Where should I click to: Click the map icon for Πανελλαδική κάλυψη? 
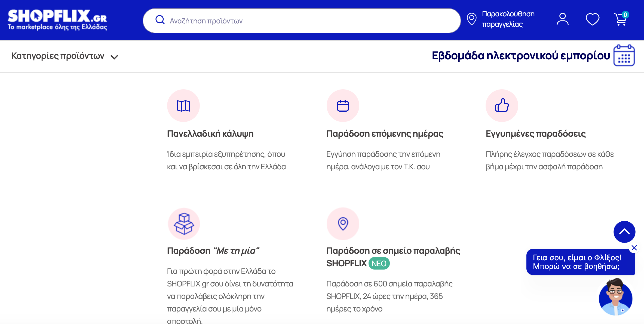coord(183,106)
